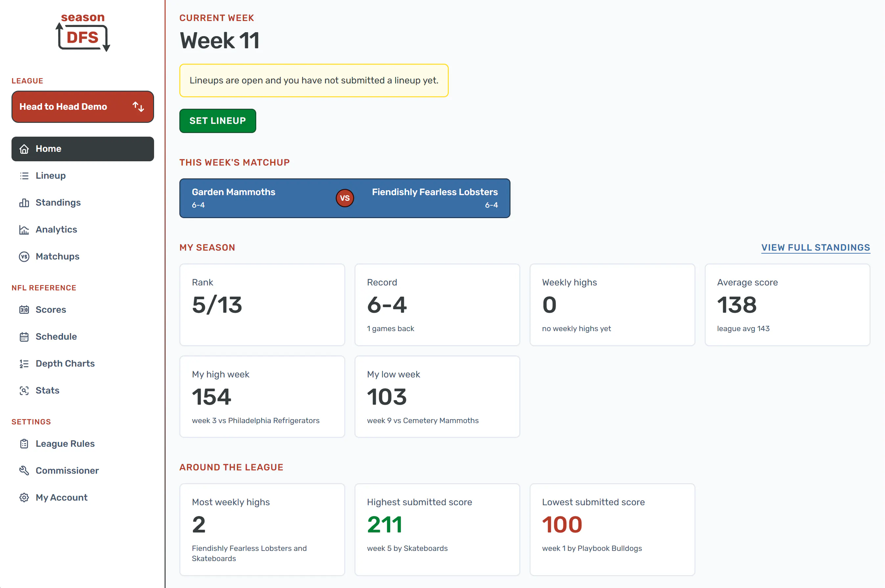Image resolution: width=885 pixels, height=588 pixels.
Task: Click VIEW FULL STANDINGS link
Action: click(x=816, y=248)
